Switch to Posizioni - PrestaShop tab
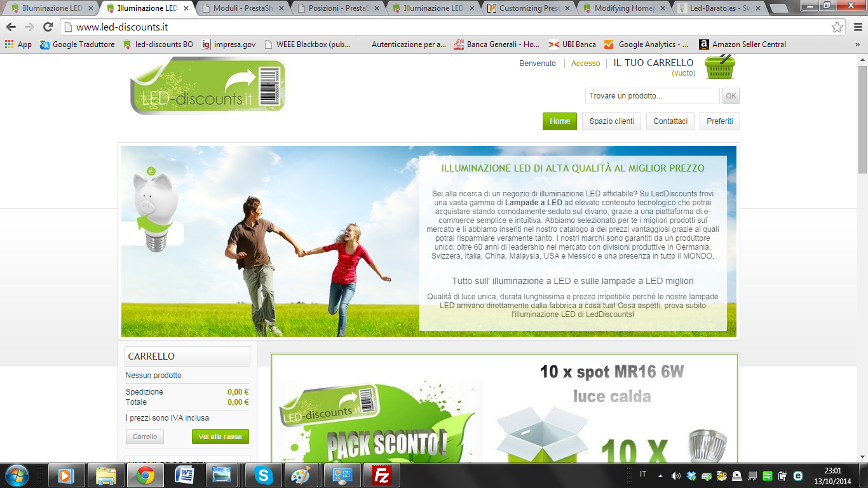Viewport: 868px width, 488px height. click(338, 8)
